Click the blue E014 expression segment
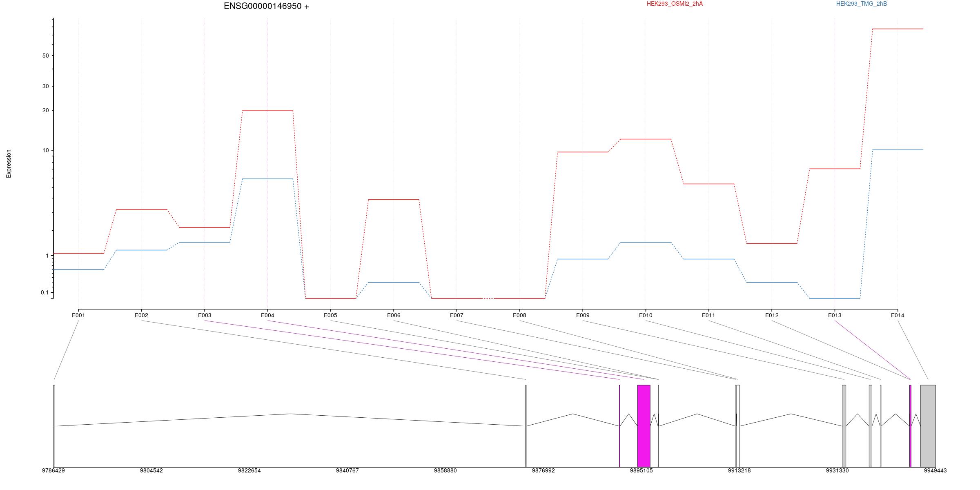980x490 pixels. (898, 150)
